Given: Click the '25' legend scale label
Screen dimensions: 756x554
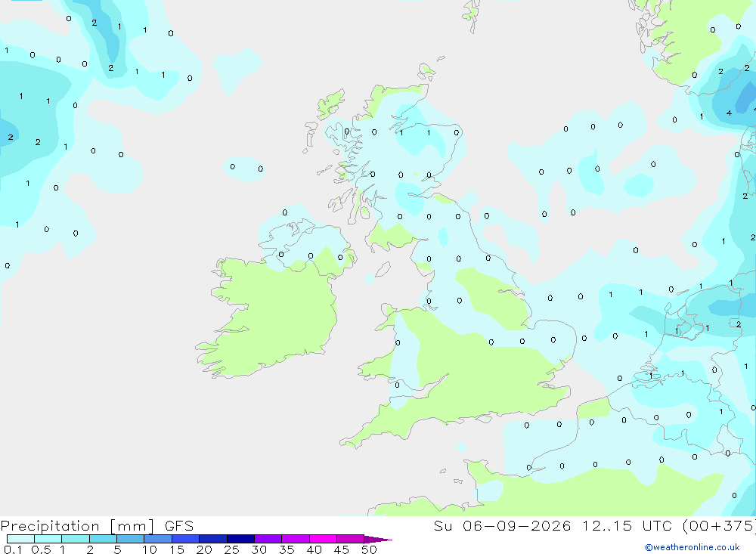Looking at the screenshot, I should 232,549.
